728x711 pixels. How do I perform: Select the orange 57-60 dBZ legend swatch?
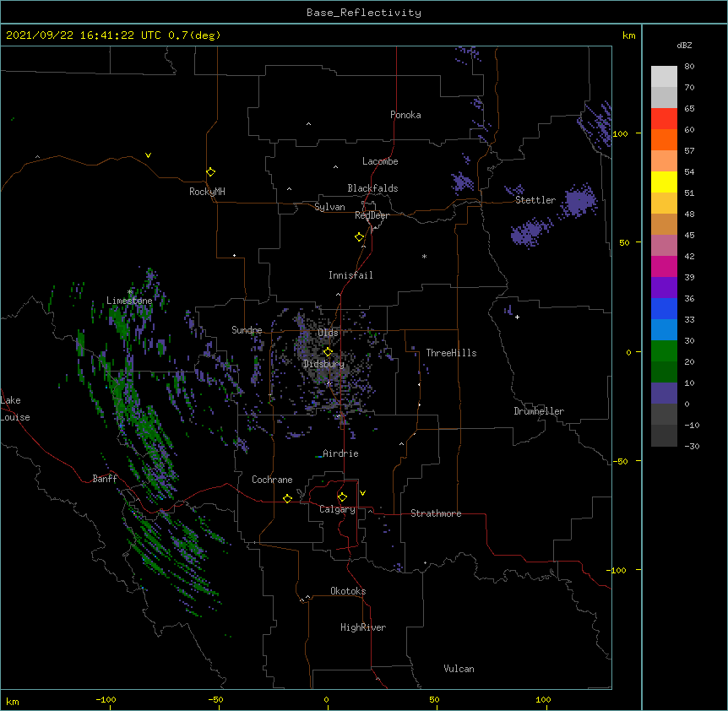pyautogui.click(x=664, y=139)
